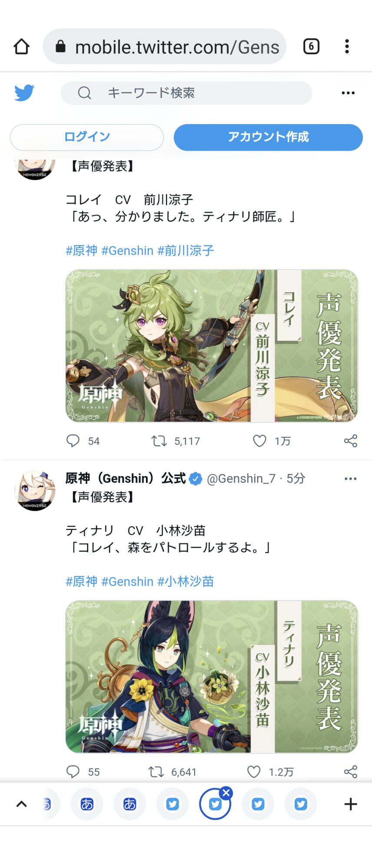The height and width of the screenshot is (868, 372).
Task: Like the コレイ tweet showing 1万
Action: 259,441
